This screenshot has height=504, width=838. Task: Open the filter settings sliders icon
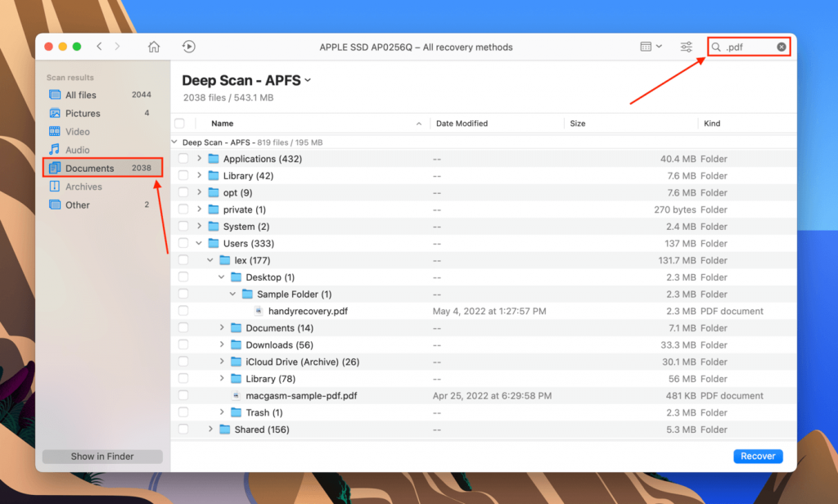(x=686, y=47)
